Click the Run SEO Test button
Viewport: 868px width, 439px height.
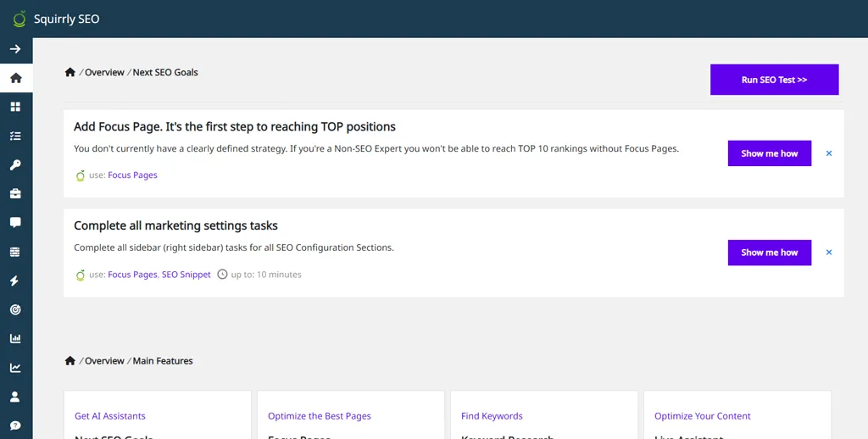coord(775,80)
